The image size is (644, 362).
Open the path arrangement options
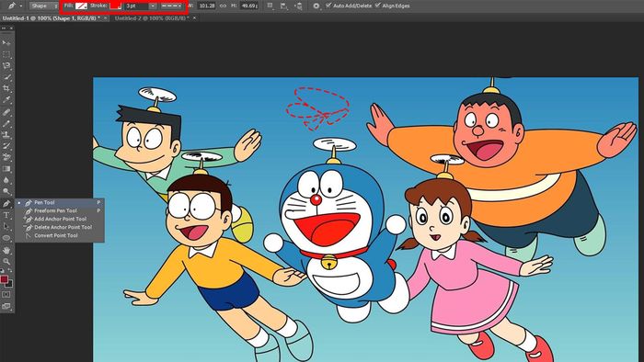tap(299, 6)
